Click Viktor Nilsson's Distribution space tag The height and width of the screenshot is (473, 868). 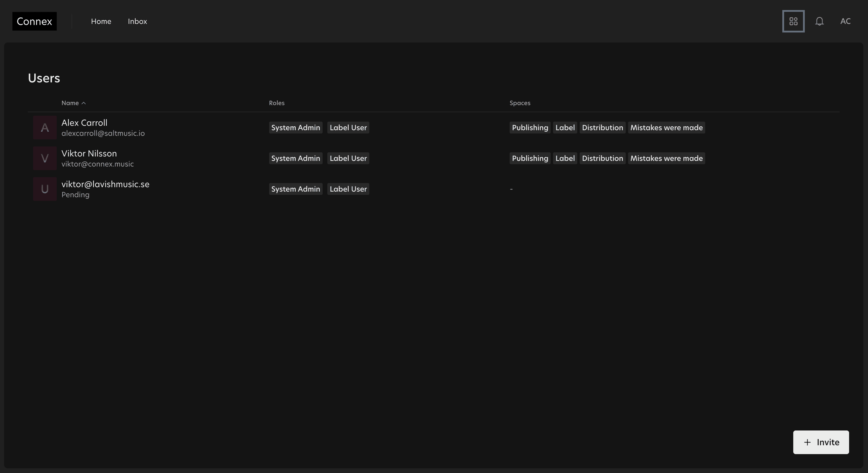tap(602, 158)
